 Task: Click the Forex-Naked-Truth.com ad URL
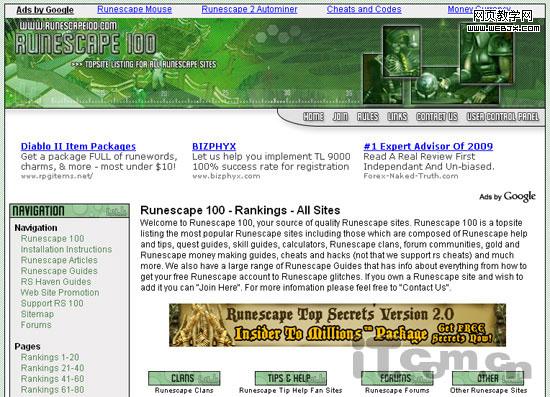click(411, 176)
